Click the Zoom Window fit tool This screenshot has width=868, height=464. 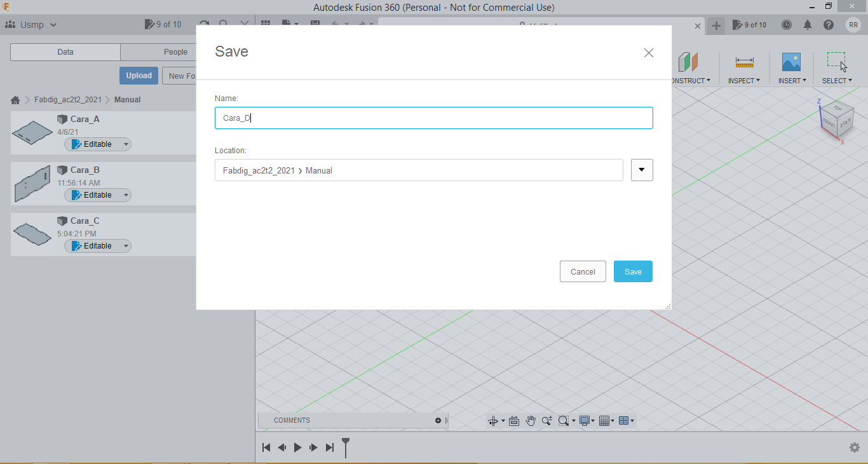563,421
